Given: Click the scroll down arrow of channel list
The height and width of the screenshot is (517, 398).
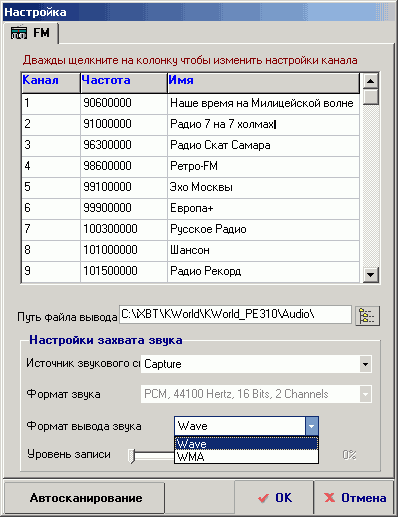Looking at the screenshot, I should (x=370, y=275).
